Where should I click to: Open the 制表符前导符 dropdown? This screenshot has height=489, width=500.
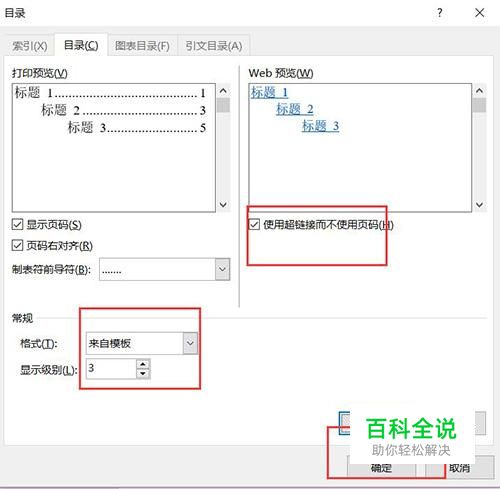coord(222,269)
